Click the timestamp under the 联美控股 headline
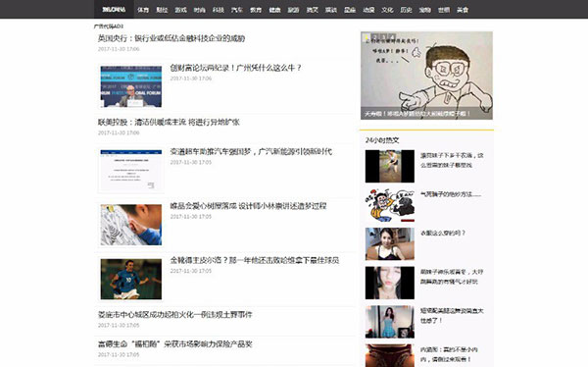 119,132
